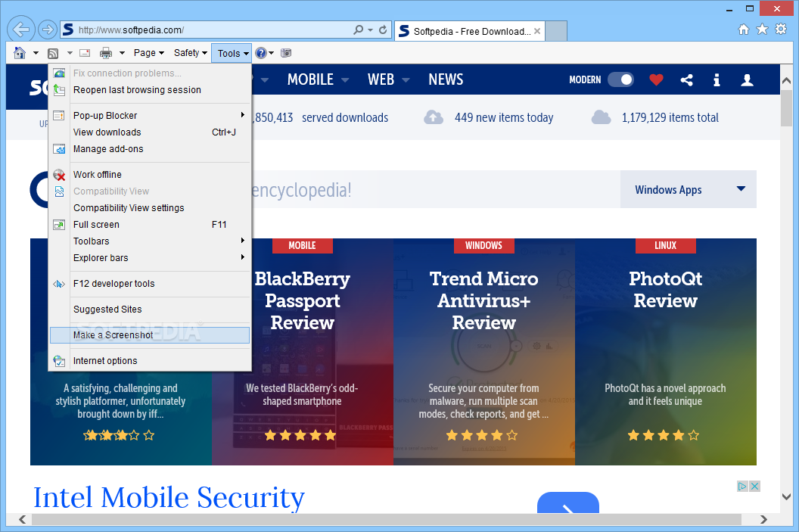Switch to the Softpedia - Free Download tab
The height and width of the screenshot is (532, 799).
pyautogui.click(x=469, y=31)
